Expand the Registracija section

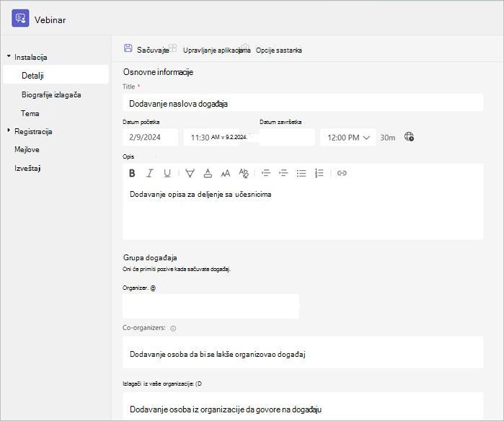pyautogui.click(x=9, y=130)
